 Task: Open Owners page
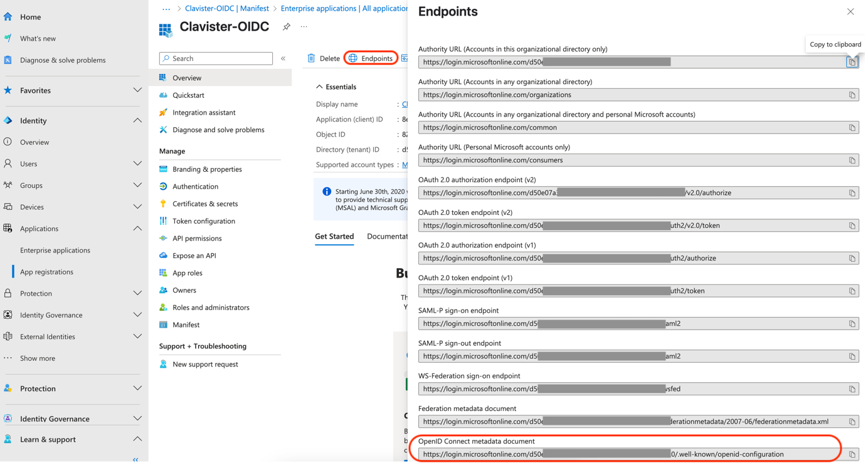[184, 290]
